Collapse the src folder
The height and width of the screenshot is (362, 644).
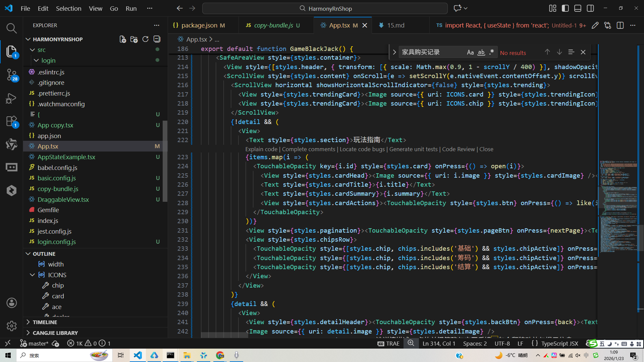click(33, 50)
